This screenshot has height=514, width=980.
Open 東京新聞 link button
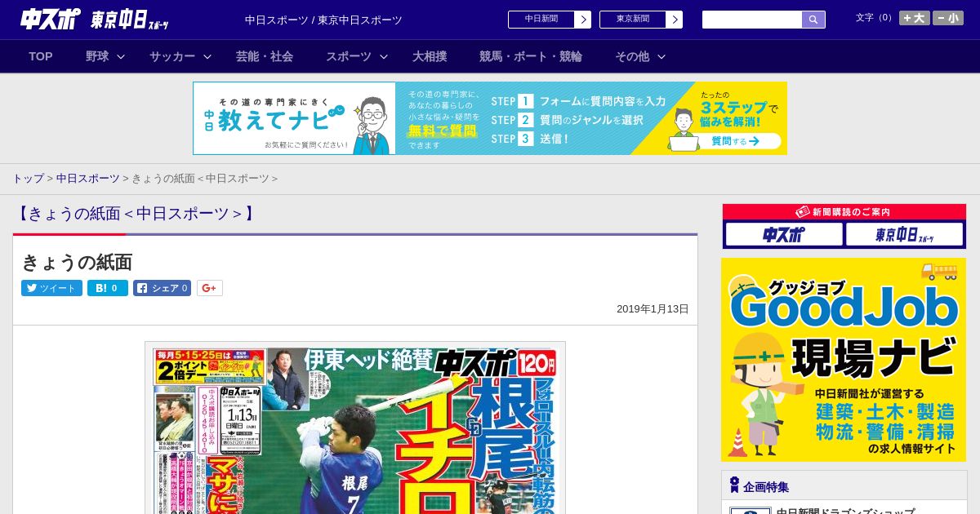pos(633,20)
